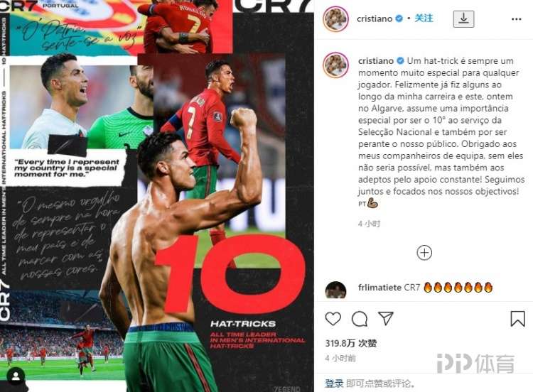
Task: Like the post with heart icon
Action: [x=333, y=319]
